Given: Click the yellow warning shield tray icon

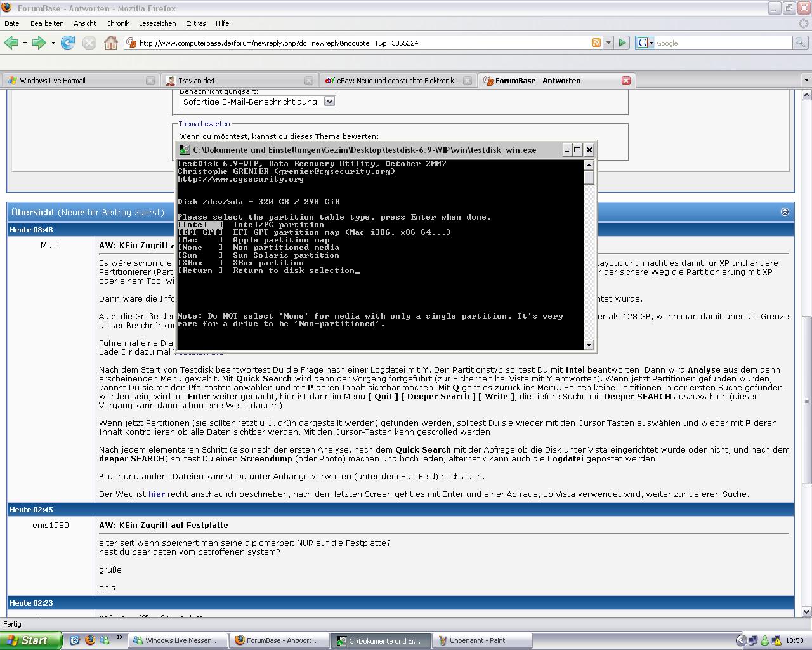Looking at the screenshot, I should pos(776,640).
